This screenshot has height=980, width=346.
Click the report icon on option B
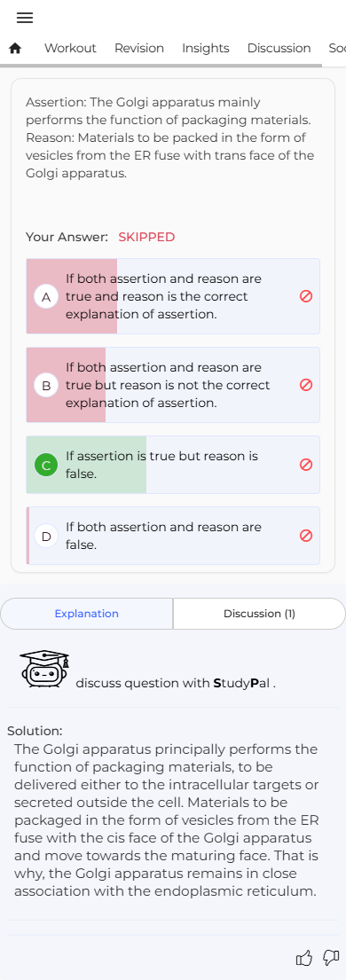(x=306, y=385)
